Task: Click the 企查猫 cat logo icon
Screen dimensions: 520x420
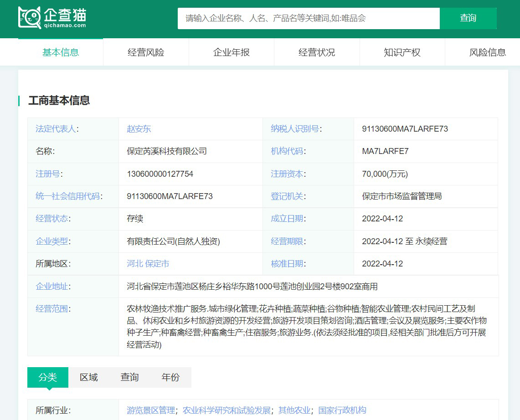Action: click(30, 18)
